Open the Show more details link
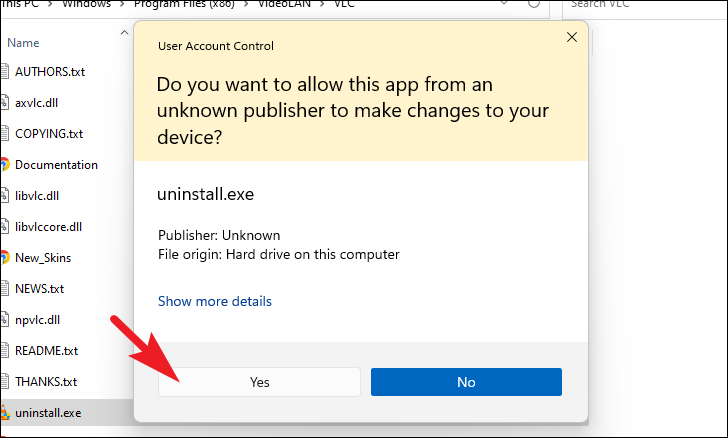This screenshot has width=728, height=438. click(214, 301)
